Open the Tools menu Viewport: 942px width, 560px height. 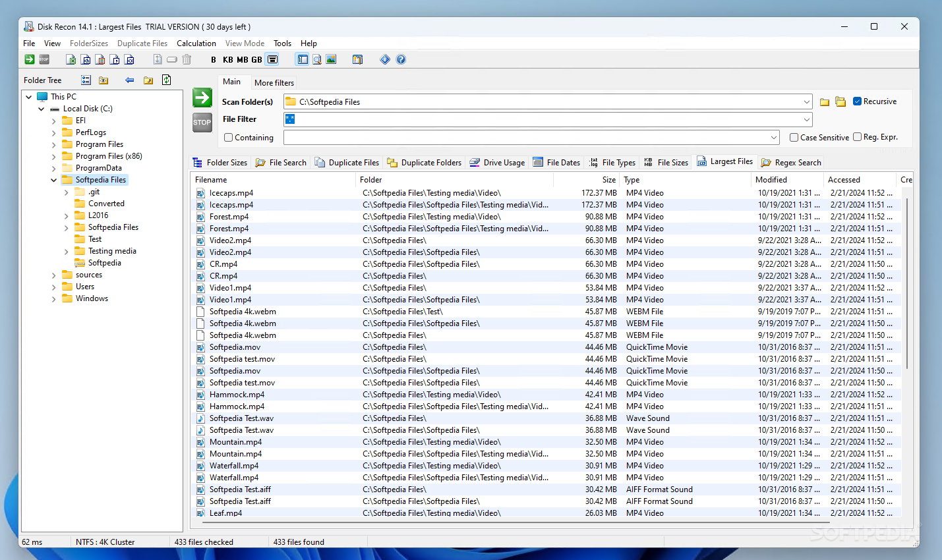(283, 43)
